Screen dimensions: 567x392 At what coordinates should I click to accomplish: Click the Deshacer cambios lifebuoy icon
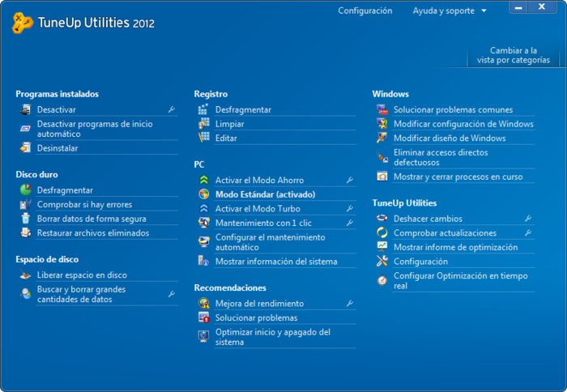(x=382, y=218)
